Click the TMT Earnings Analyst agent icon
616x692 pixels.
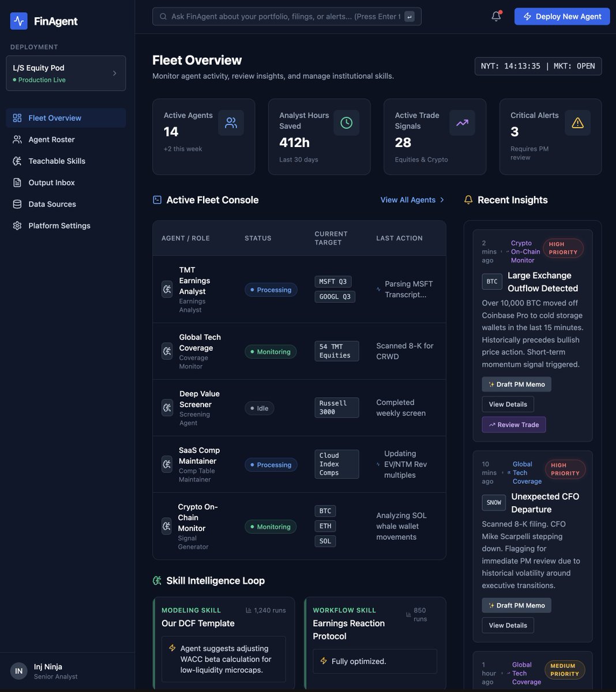click(167, 289)
